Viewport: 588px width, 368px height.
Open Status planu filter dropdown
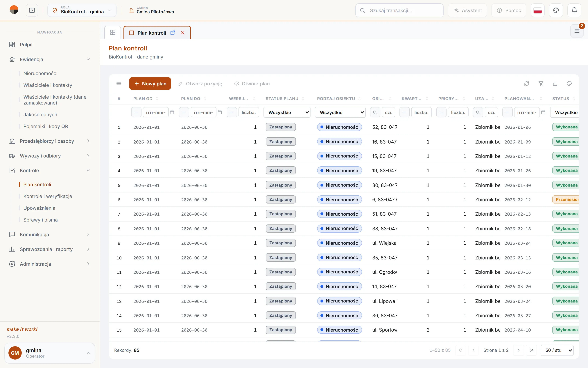(x=287, y=112)
